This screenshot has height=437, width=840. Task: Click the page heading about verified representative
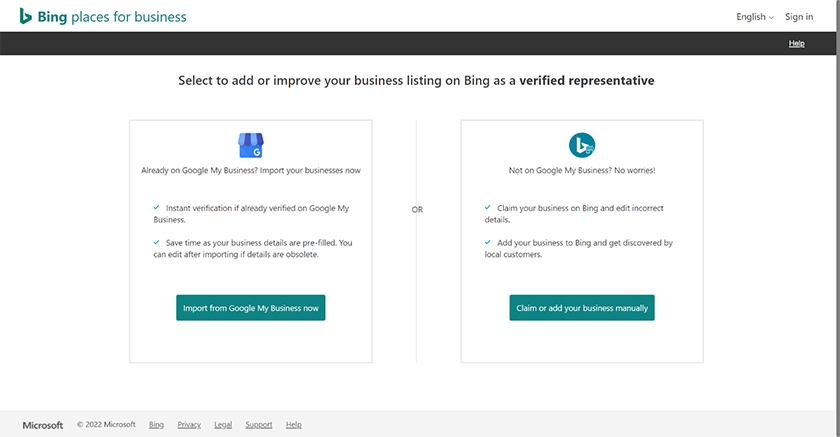pos(416,81)
